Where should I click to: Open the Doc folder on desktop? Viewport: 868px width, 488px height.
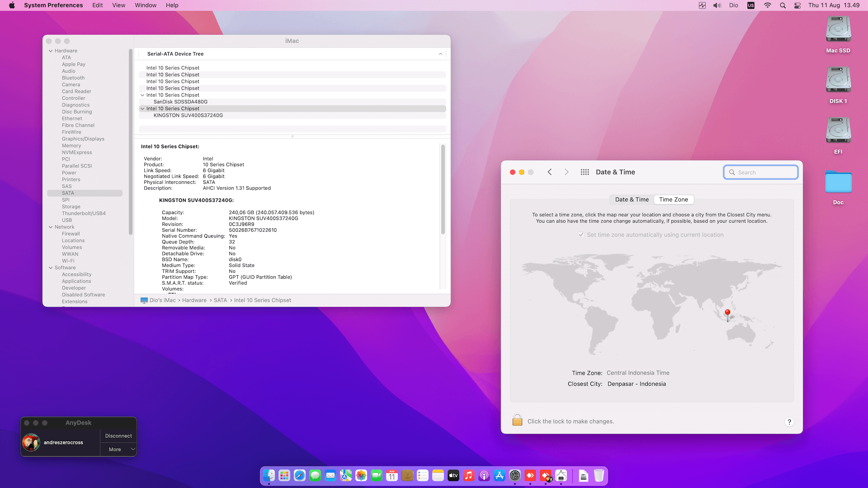click(x=838, y=183)
